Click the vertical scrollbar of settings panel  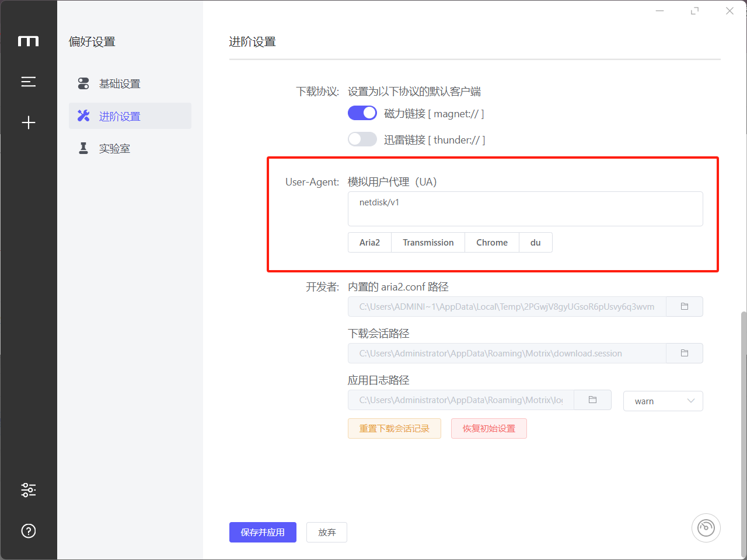pyautogui.click(x=743, y=435)
